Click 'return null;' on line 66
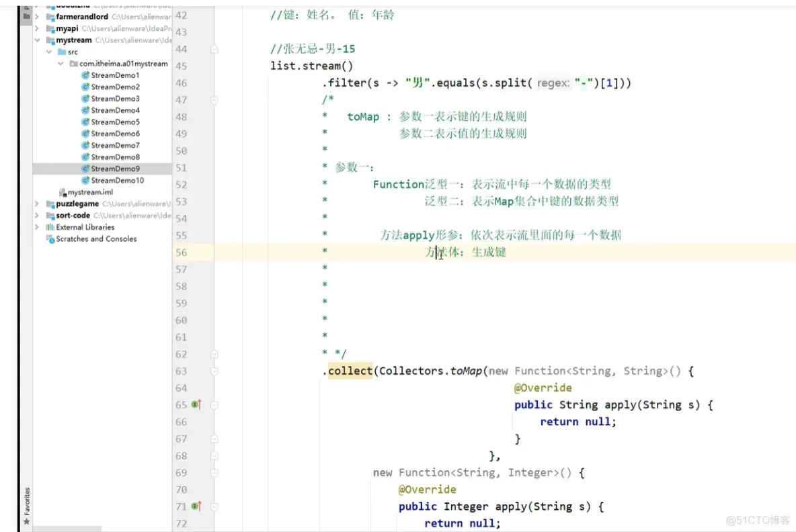The width and height of the screenshot is (796, 532). pyautogui.click(x=578, y=422)
